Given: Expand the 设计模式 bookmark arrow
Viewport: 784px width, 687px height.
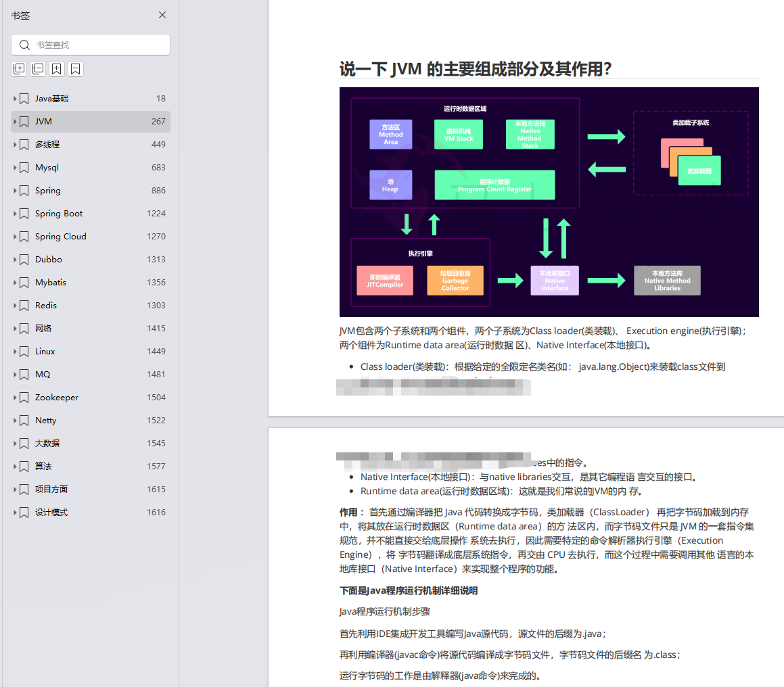Looking at the screenshot, I should coord(15,513).
